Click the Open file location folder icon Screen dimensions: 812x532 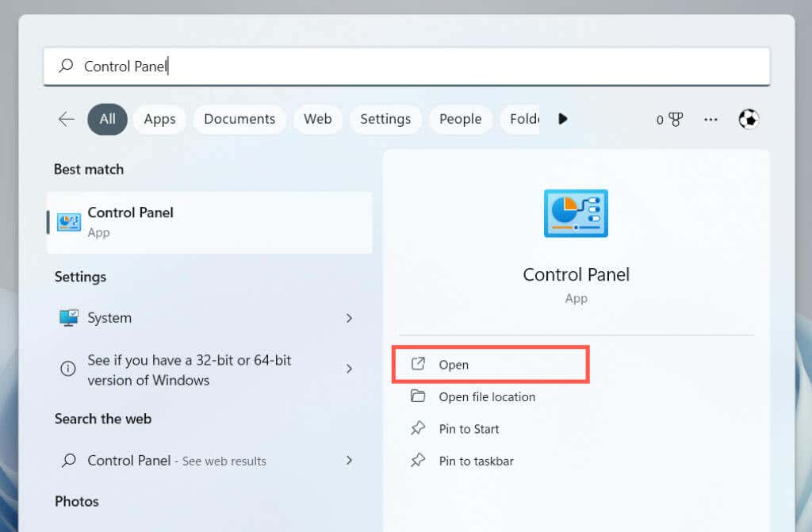click(418, 396)
